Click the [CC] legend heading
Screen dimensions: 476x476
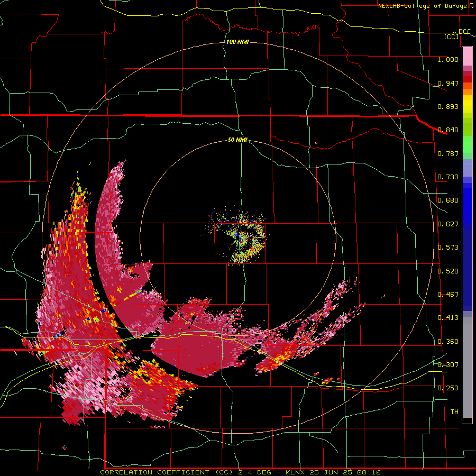point(452,36)
